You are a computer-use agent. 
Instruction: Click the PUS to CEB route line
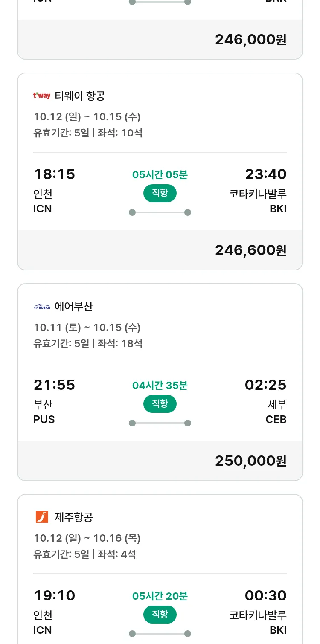(160, 423)
